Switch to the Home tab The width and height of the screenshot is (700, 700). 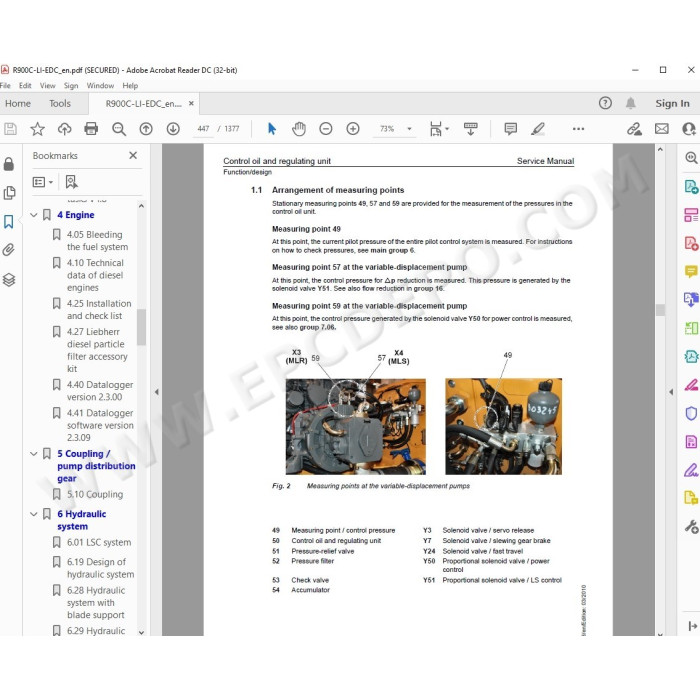tap(18, 104)
